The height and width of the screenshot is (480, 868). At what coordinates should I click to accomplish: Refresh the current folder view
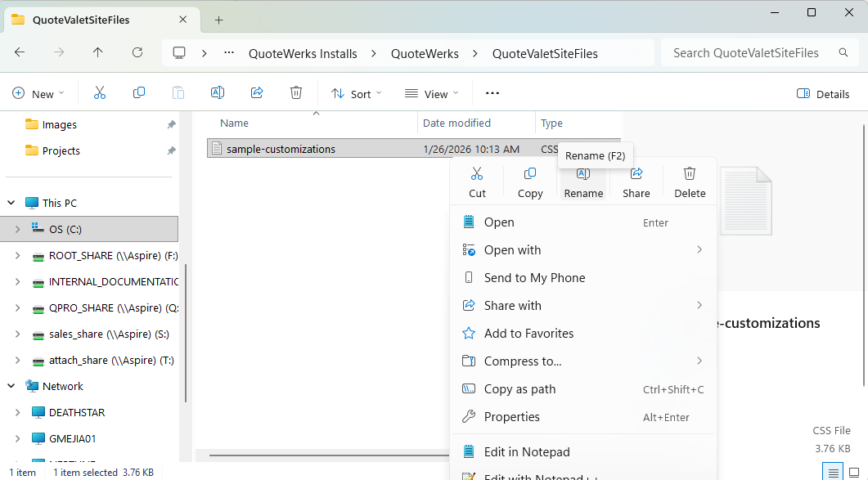[x=137, y=53]
